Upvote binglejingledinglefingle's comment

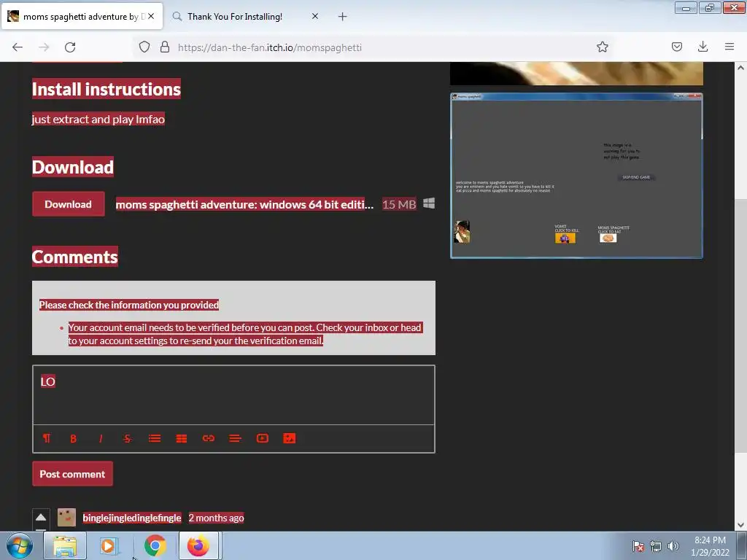41,517
